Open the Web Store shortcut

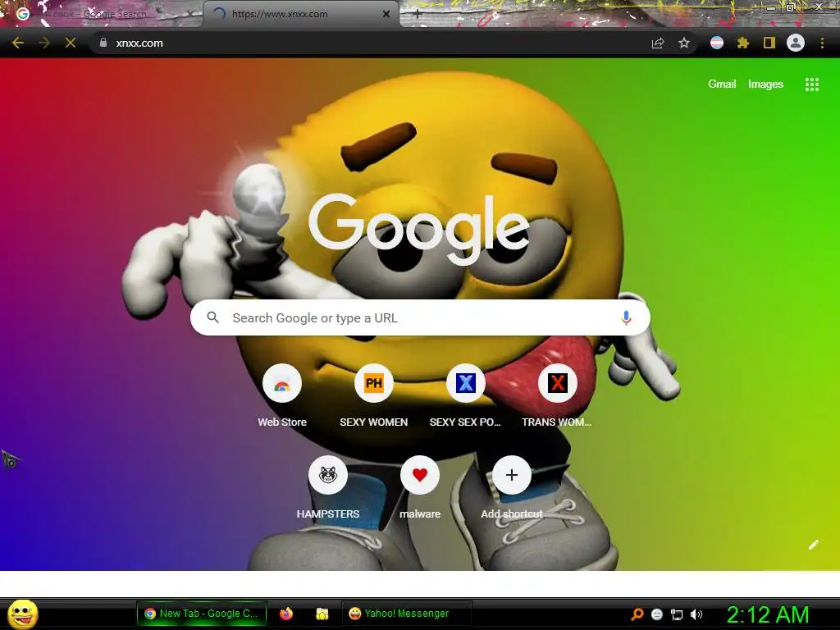[x=282, y=383]
